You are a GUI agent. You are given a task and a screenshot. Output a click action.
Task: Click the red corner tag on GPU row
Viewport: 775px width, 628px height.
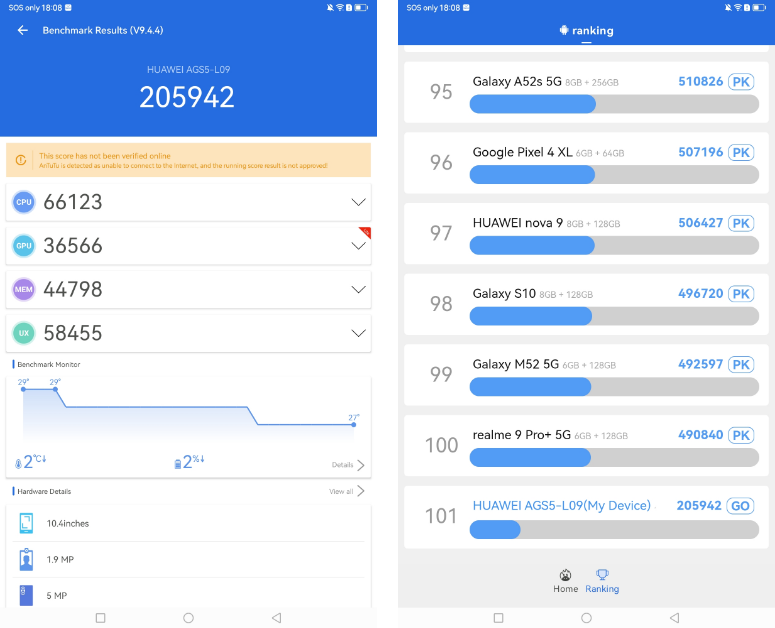pos(365,232)
